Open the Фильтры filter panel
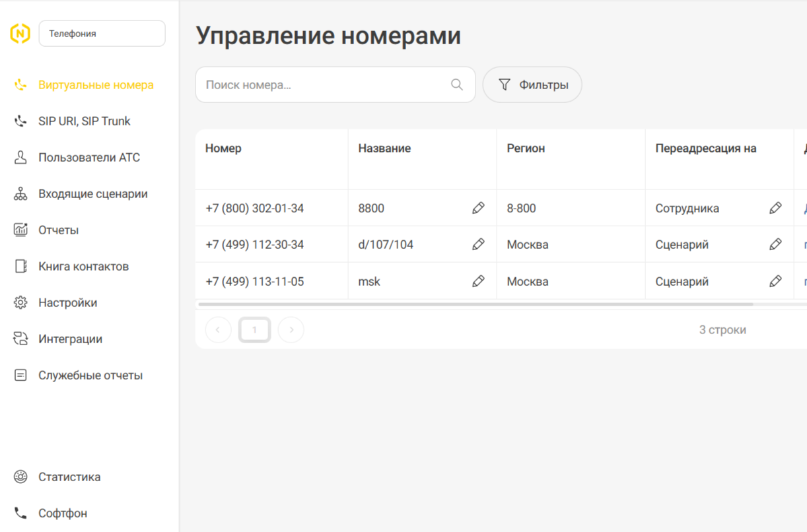The width and height of the screenshot is (807, 532). coord(532,84)
